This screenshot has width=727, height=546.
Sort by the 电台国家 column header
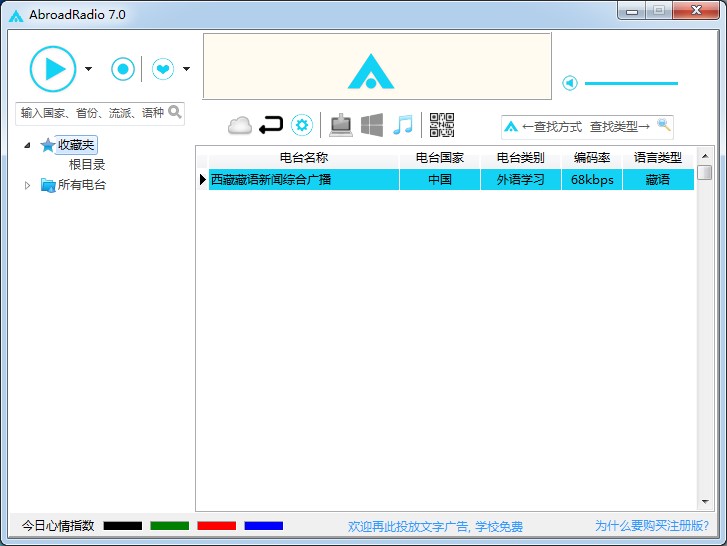(440, 158)
